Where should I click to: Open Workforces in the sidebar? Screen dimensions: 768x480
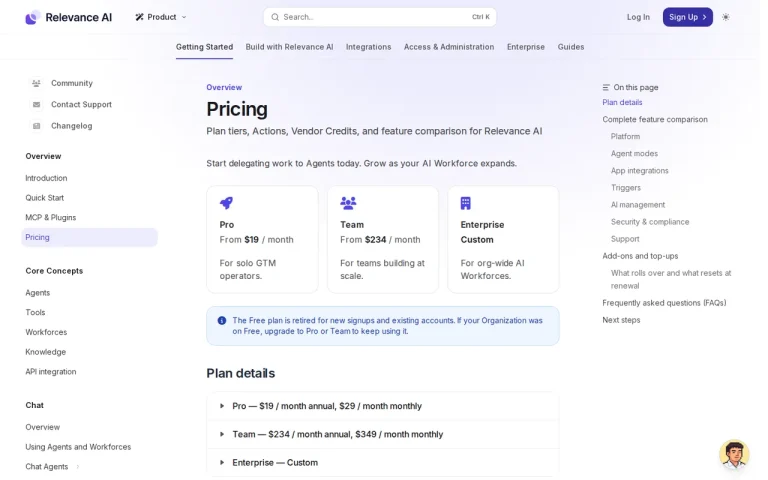click(x=46, y=332)
